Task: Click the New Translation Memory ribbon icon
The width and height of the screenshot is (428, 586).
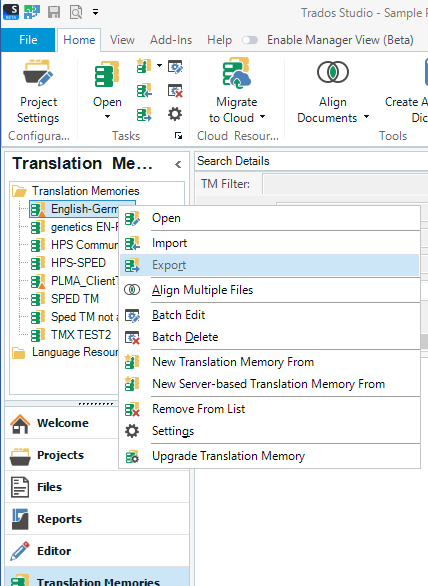Action: pyautogui.click(x=144, y=66)
